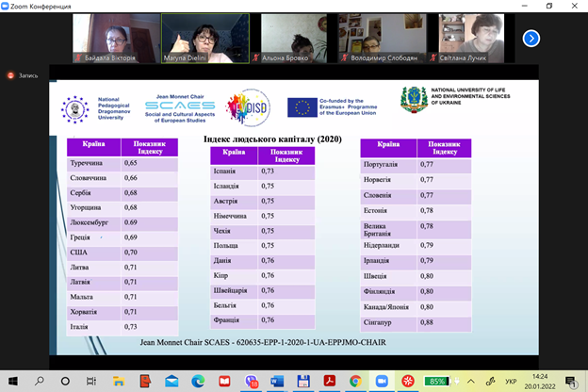
Task: Open Mail app from taskbar
Action: 171,382
